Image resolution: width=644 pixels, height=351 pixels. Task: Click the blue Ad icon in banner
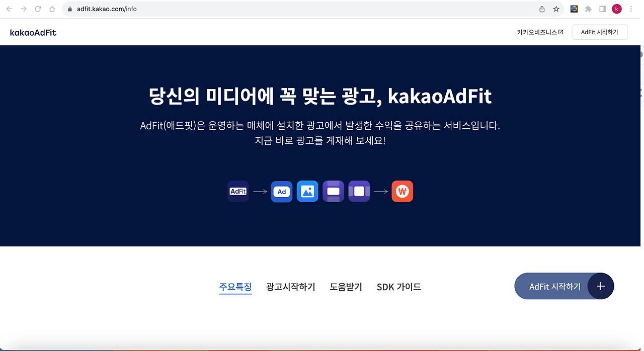(x=282, y=191)
